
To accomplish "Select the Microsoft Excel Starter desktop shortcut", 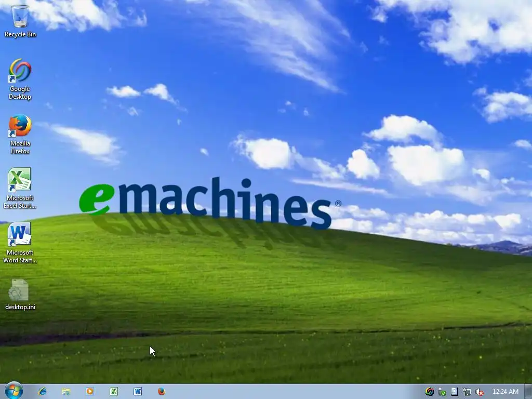I will (x=20, y=188).
